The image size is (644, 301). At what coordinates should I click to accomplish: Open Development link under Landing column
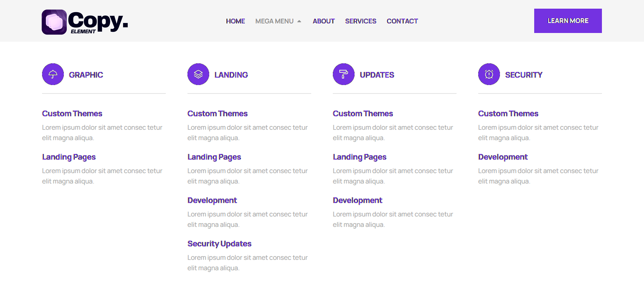(212, 200)
